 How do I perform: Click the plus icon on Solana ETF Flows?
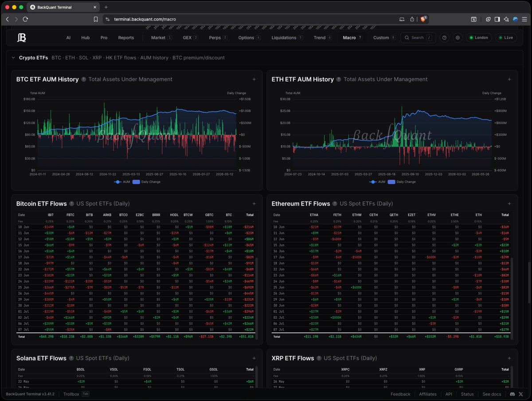coord(254,358)
